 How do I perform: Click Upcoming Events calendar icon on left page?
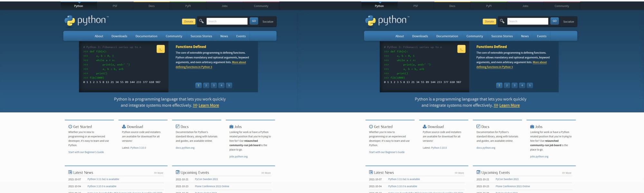click(x=178, y=172)
